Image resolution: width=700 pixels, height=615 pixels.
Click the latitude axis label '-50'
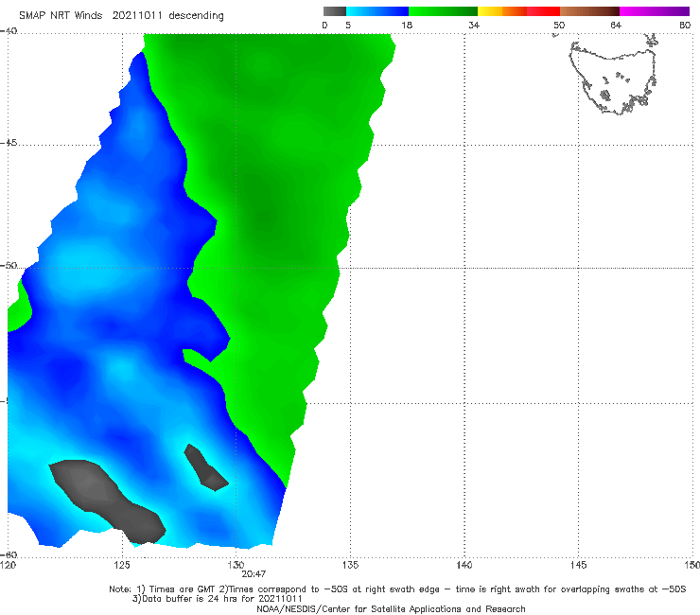pyautogui.click(x=9, y=266)
